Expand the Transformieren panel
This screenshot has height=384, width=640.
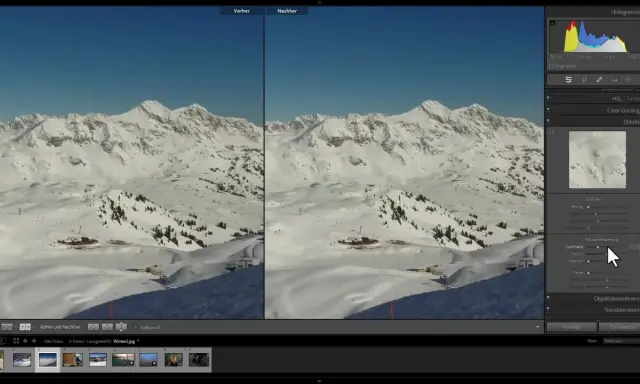(x=622, y=310)
